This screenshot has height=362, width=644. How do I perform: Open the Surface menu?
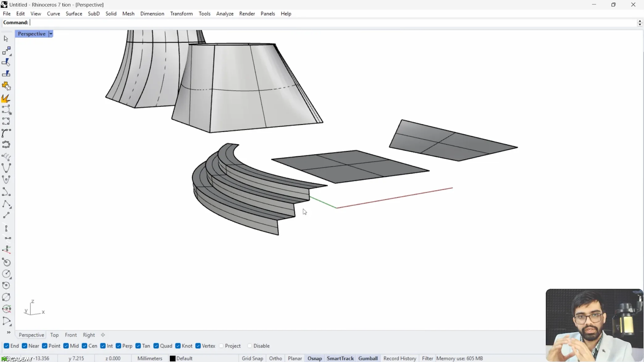74,14
